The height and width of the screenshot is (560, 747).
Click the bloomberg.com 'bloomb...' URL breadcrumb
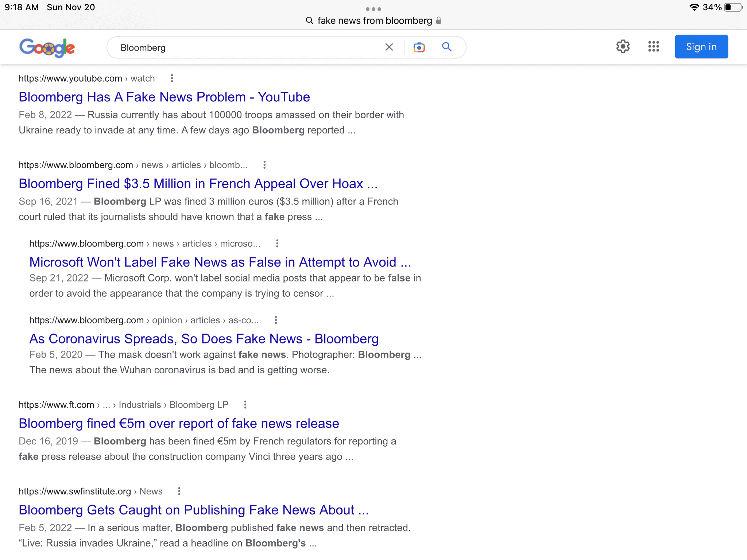pos(133,165)
